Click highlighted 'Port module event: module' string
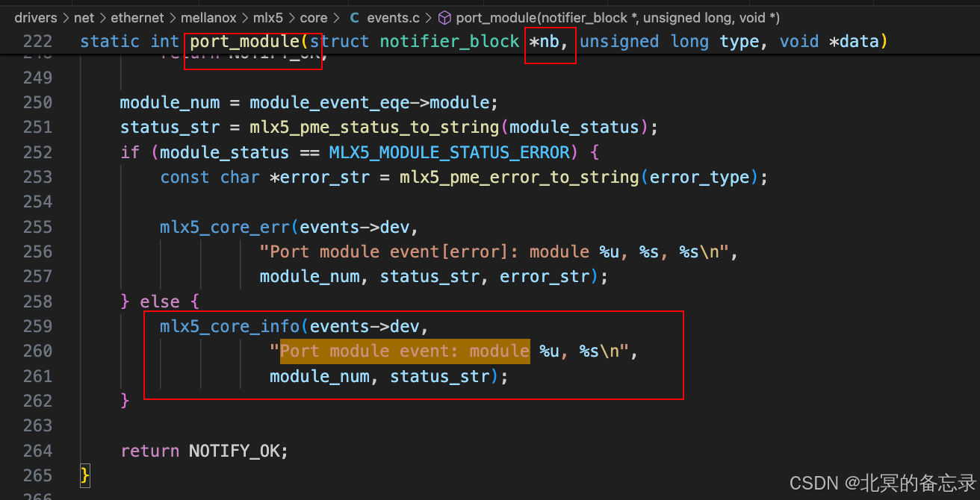 click(x=405, y=351)
